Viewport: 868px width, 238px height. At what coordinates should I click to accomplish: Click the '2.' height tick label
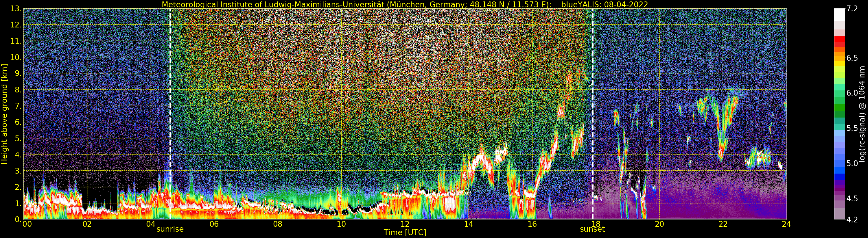point(18,187)
